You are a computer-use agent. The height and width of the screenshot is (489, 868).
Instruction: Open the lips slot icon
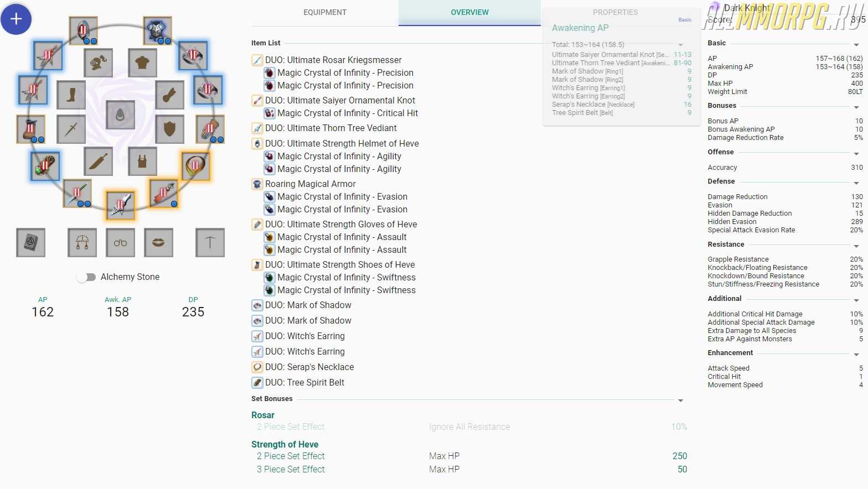click(158, 243)
